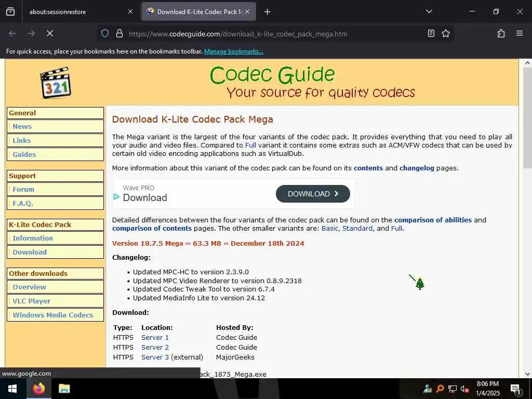
Task: Toggle reader view icon
Action: click(431, 34)
